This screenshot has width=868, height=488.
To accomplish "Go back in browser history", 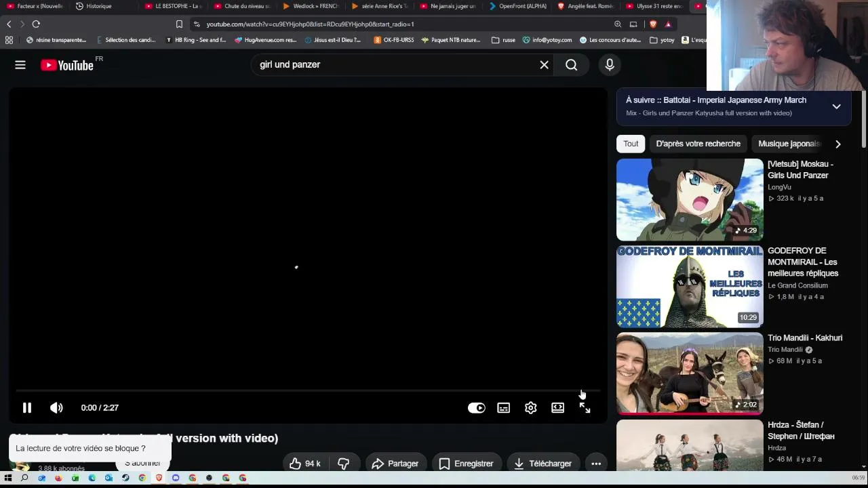I will click(x=9, y=24).
